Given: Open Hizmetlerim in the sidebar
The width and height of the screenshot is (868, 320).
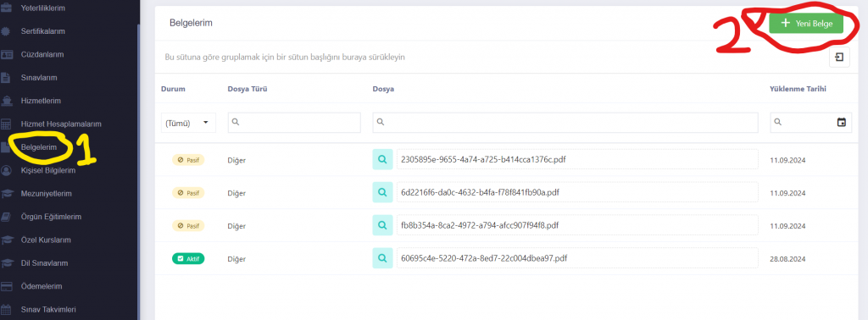Looking at the screenshot, I should tap(41, 101).
